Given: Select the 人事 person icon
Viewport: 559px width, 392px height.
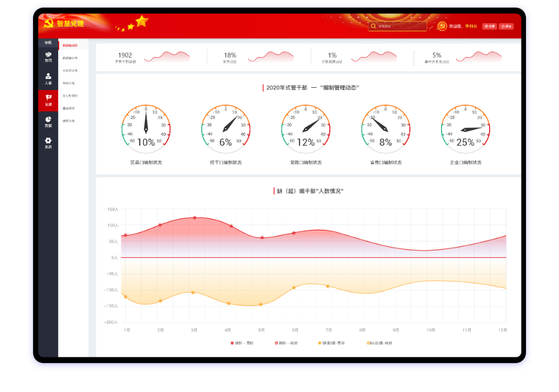Looking at the screenshot, I should coord(48,78).
